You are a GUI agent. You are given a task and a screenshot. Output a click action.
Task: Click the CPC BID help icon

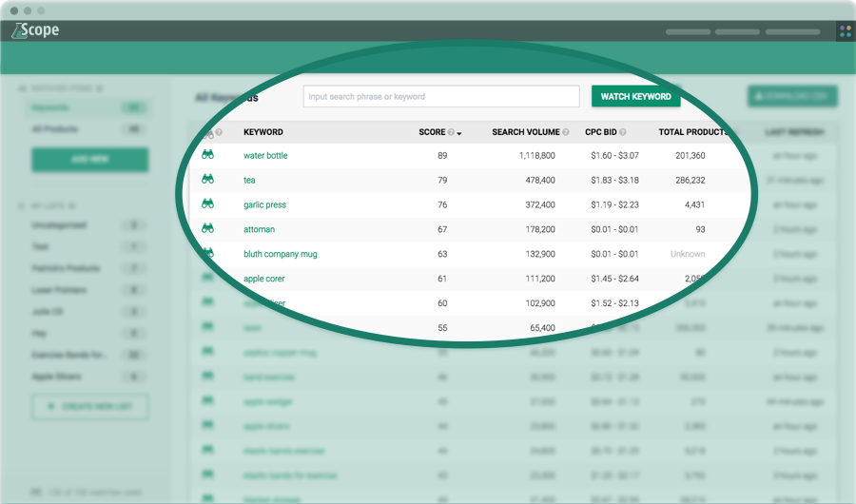point(623,132)
